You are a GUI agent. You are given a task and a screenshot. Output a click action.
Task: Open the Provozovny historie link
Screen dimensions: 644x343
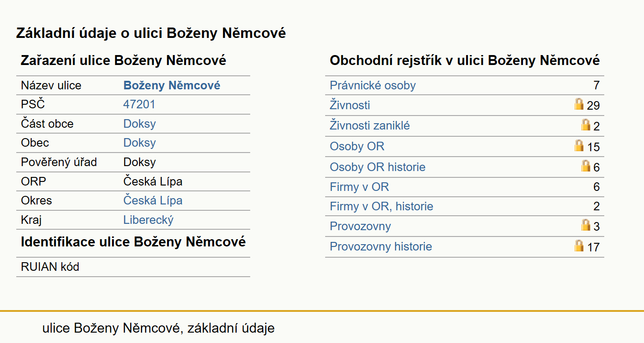coord(381,246)
